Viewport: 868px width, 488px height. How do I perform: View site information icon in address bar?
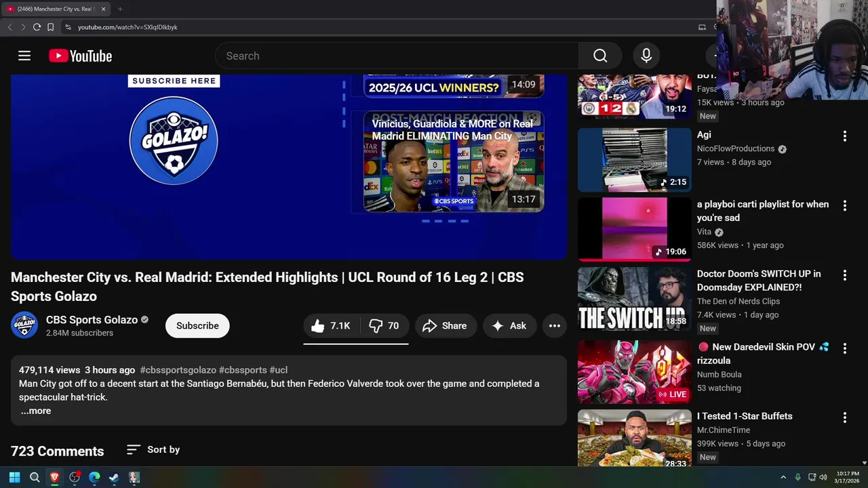[68, 27]
